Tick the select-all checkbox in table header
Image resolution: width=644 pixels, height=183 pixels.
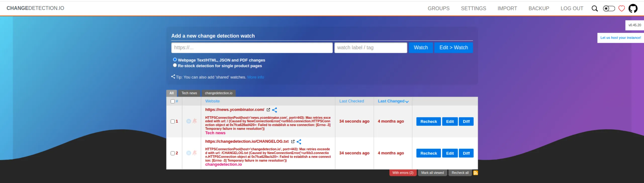point(173,101)
